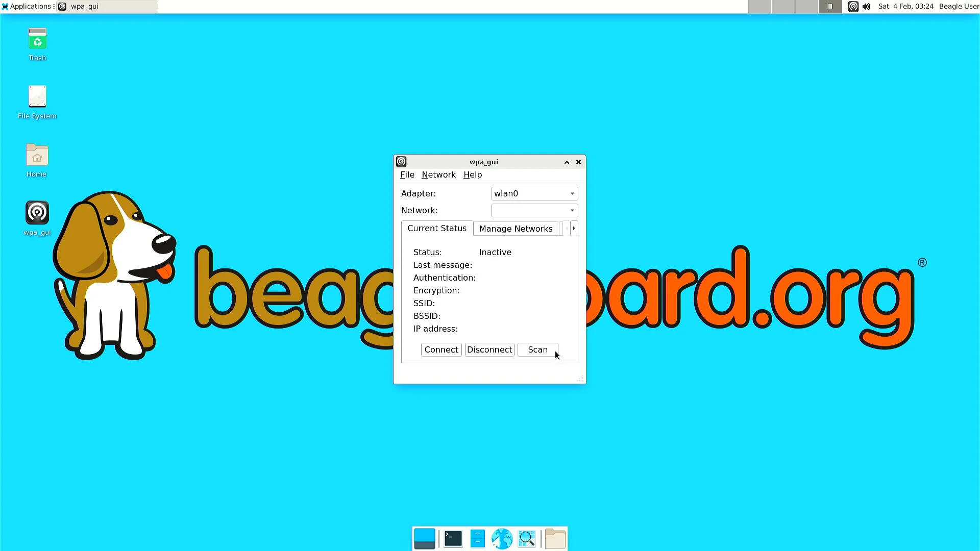The image size is (980, 551).
Task: Click the wpa_gui application icon on desktop
Action: point(37,212)
